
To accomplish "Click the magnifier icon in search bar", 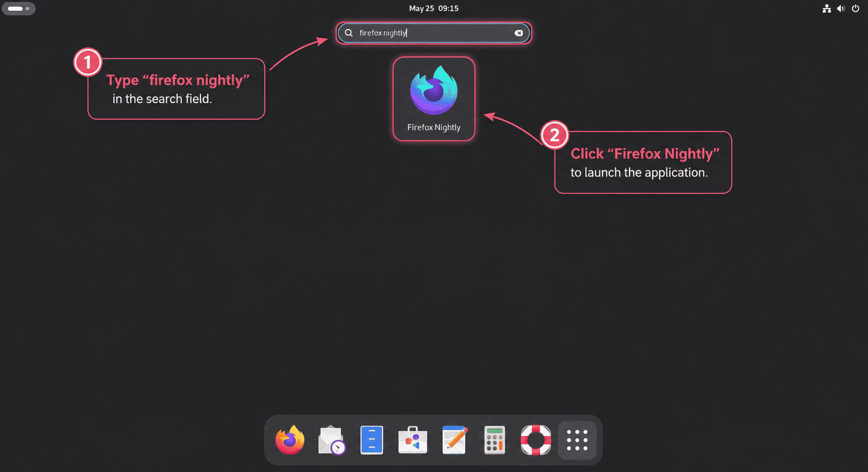I will (349, 33).
